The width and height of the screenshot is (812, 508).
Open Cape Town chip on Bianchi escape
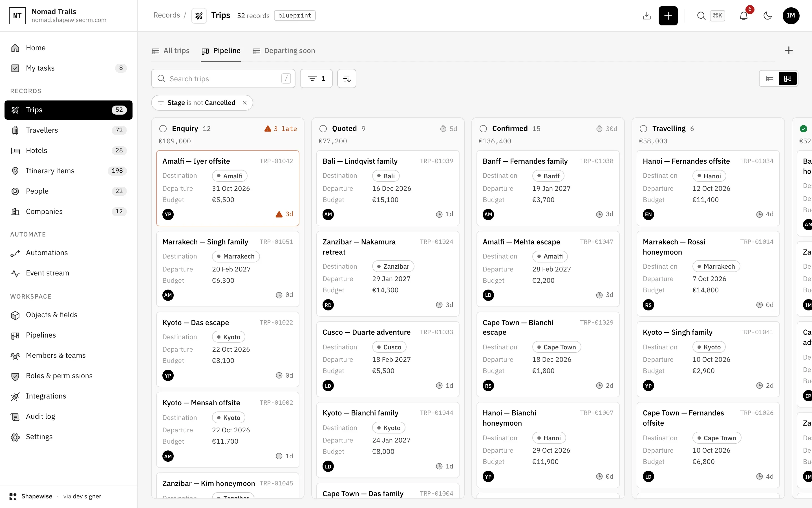557,347
